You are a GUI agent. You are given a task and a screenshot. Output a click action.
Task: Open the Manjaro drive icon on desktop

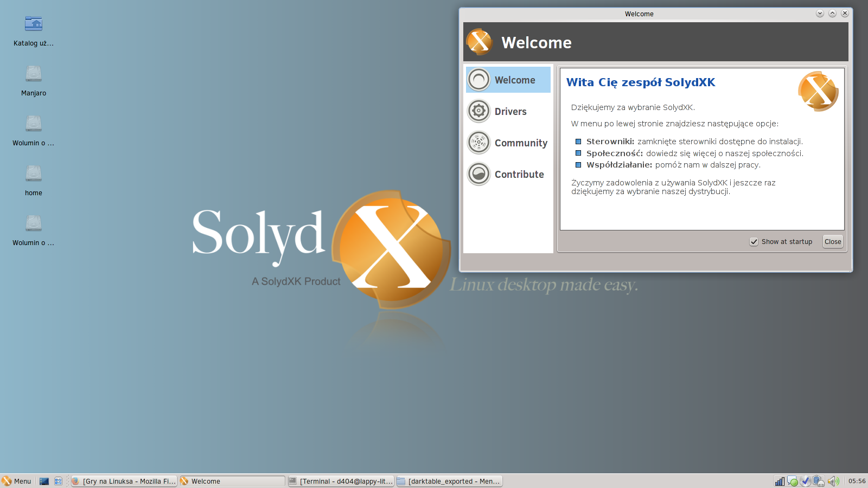pos(34,74)
